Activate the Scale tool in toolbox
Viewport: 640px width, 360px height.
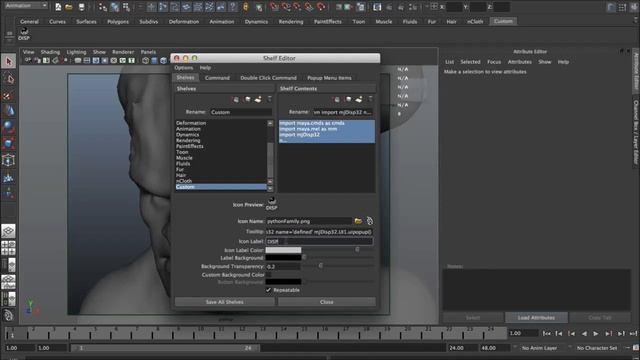click(x=9, y=144)
